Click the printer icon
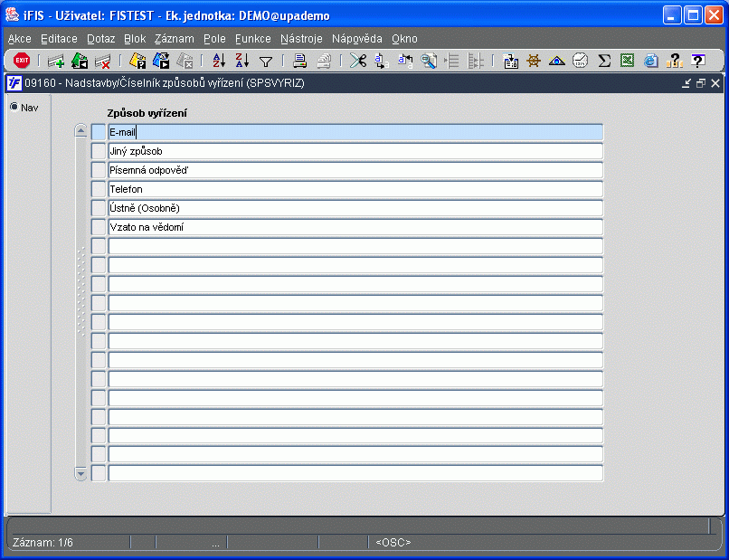This screenshot has height=560, width=729. coord(300,61)
